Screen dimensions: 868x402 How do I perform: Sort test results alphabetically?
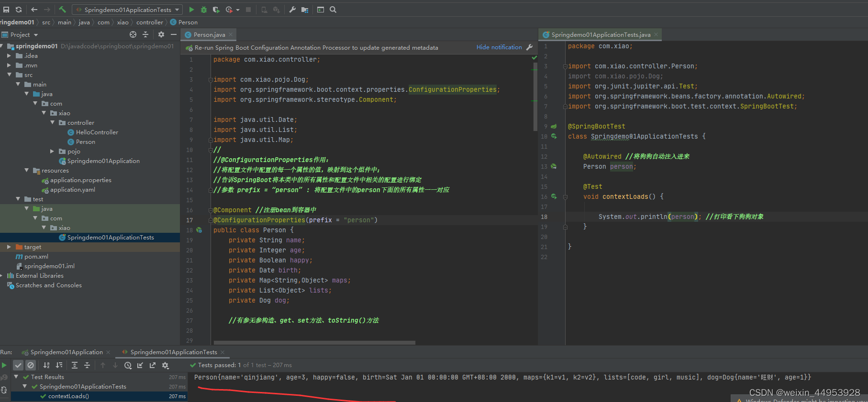[46, 365]
